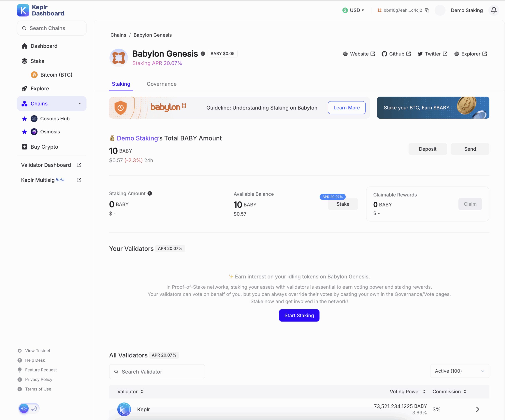The width and height of the screenshot is (505, 420).
Task: Click the Stake button under Available Balance
Action: click(343, 204)
